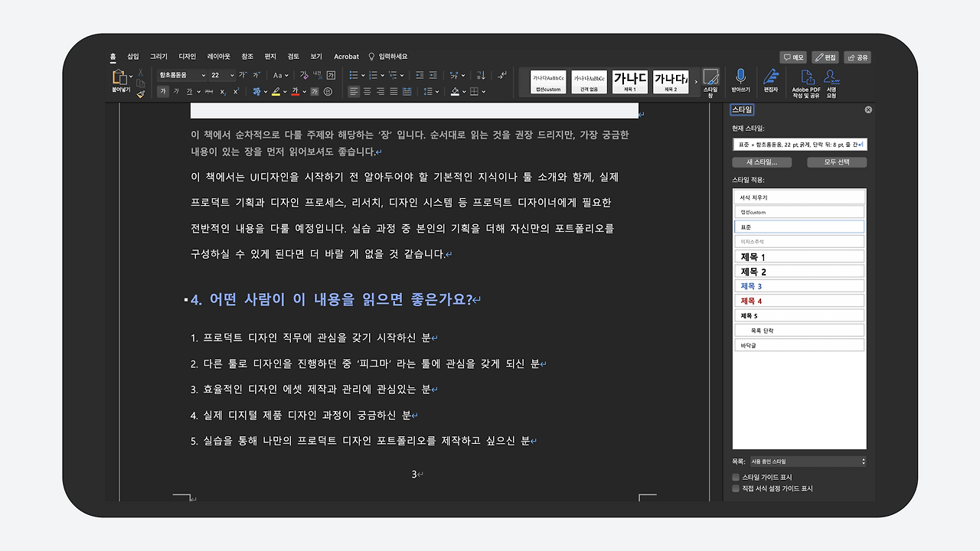Click the 모두 선택 button
This screenshot has width=980, height=551.
click(837, 162)
